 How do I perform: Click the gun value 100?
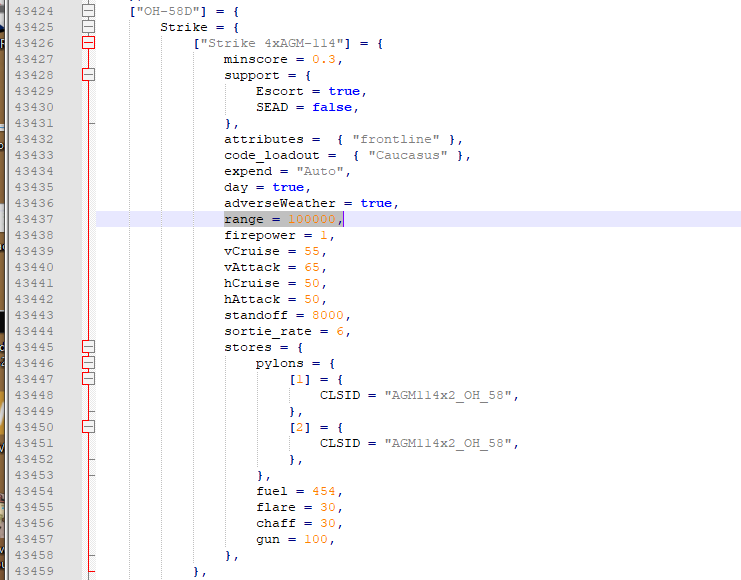pyautogui.click(x=316, y=539)
